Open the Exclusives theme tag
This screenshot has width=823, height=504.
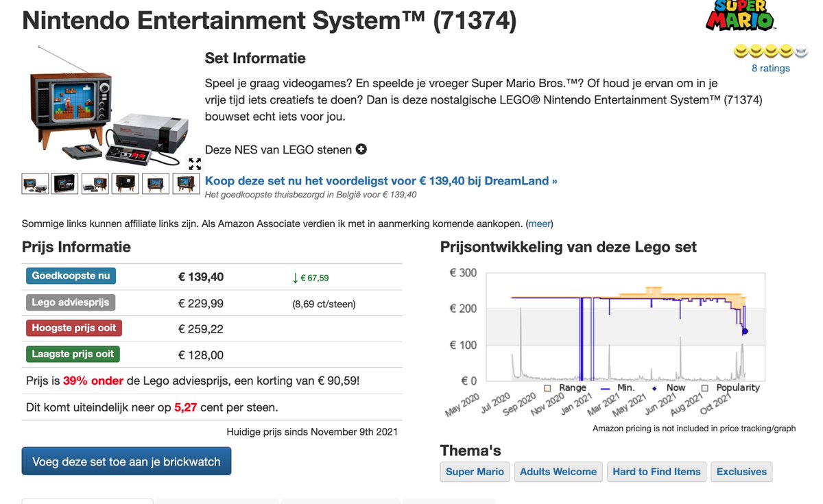point(741,472)
